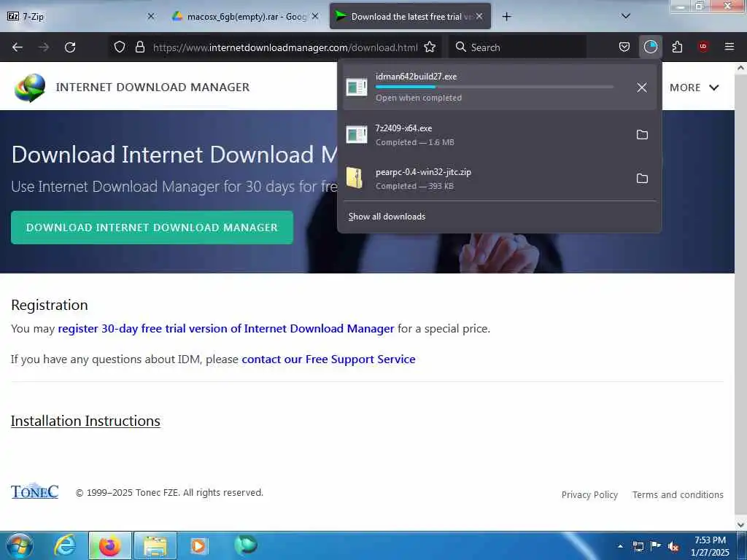Show pearpc-0.4-win32-jitc.zip in folder

[642, 179]
